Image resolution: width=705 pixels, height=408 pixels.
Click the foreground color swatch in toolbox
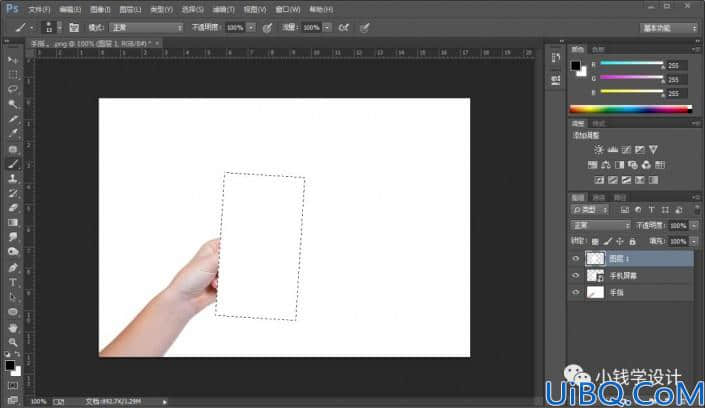point(10,365)
